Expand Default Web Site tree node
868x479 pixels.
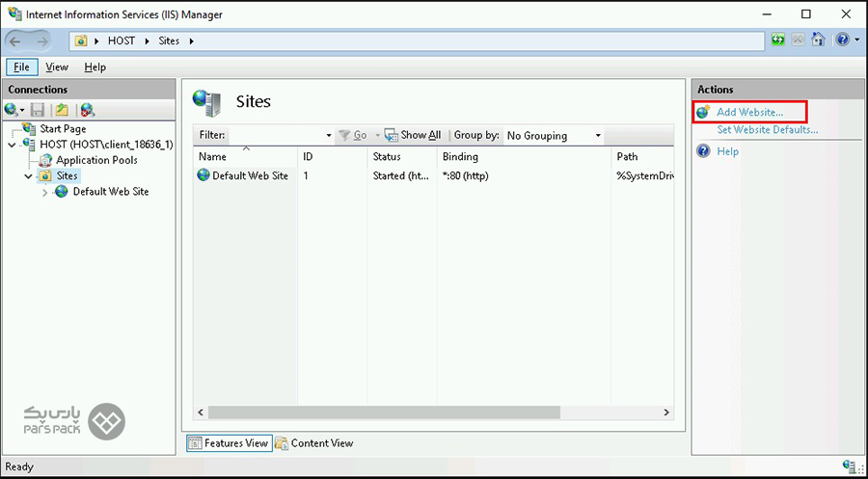pyautogui.click(x=45, y=192)
